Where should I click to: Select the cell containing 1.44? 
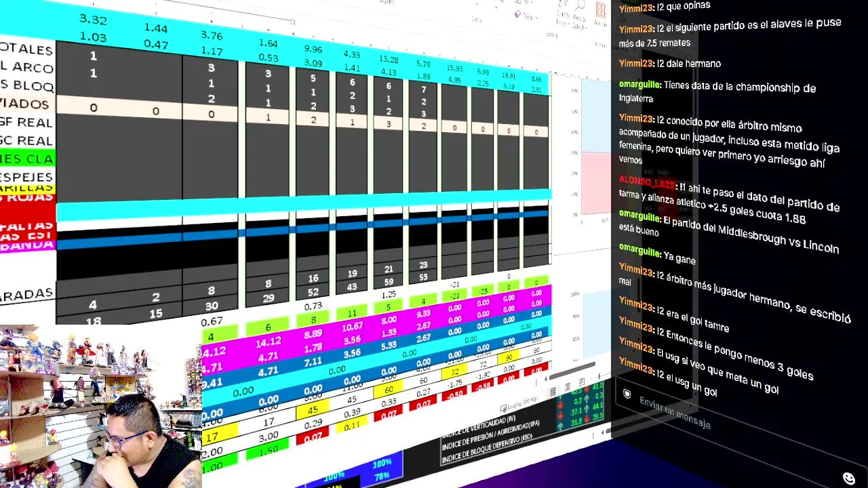(155, 28)
